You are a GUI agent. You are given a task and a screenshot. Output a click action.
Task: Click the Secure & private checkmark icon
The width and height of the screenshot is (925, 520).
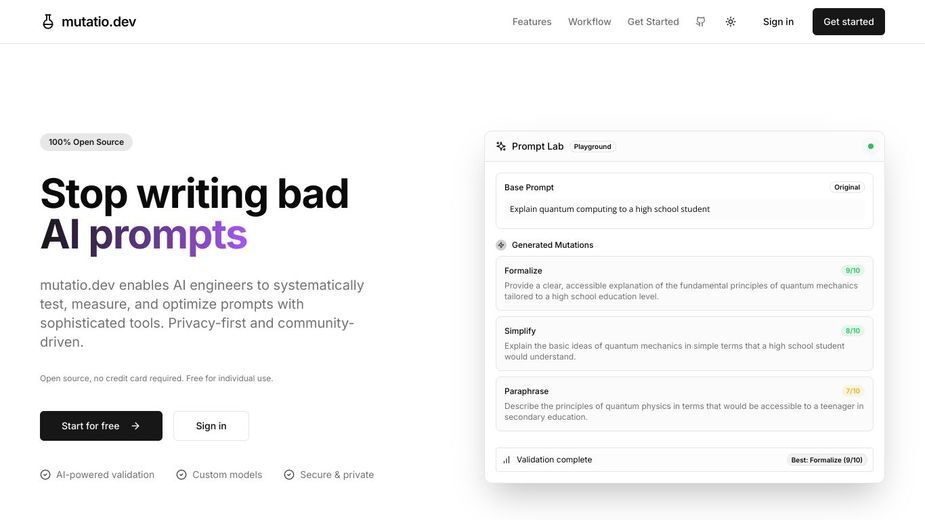point(289,475)
